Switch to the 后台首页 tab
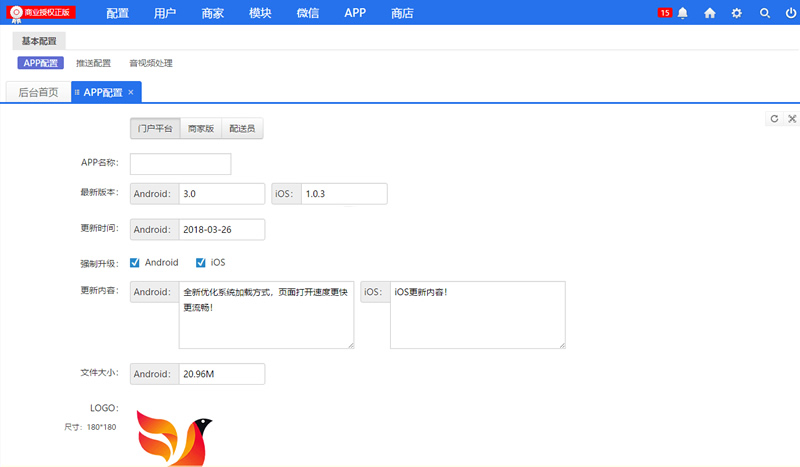This screenshot has height=467, width=800. [x=38, y=92]
